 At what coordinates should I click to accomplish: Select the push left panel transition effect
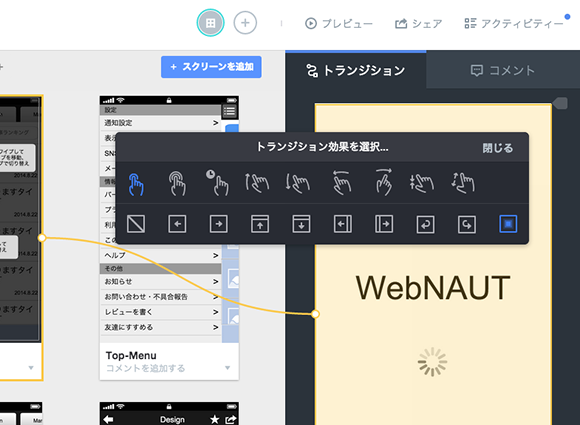(343, 224)
